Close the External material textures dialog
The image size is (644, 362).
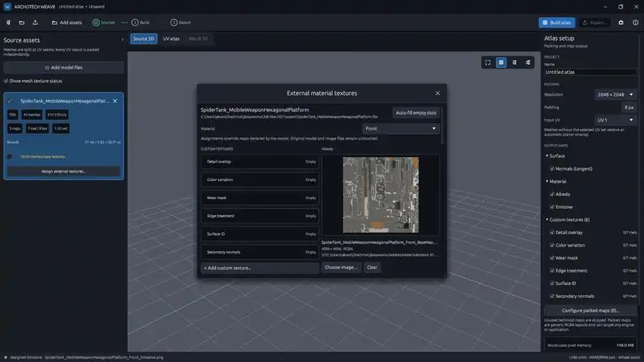coord(437,94)
